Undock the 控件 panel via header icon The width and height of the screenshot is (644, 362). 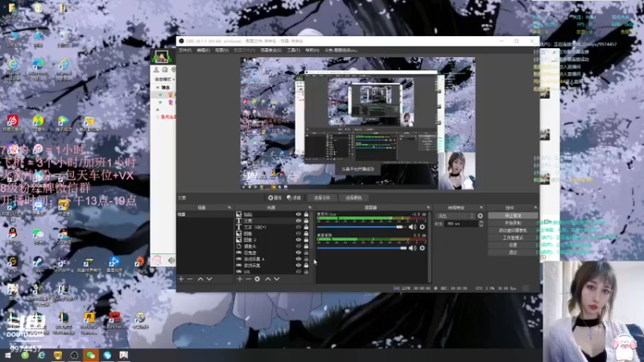coord(535,208)
